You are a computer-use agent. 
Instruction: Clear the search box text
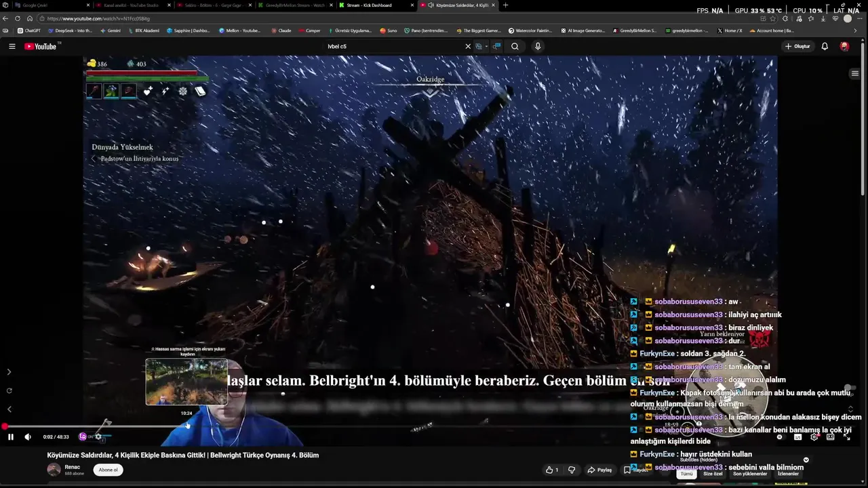pos(467,46)
